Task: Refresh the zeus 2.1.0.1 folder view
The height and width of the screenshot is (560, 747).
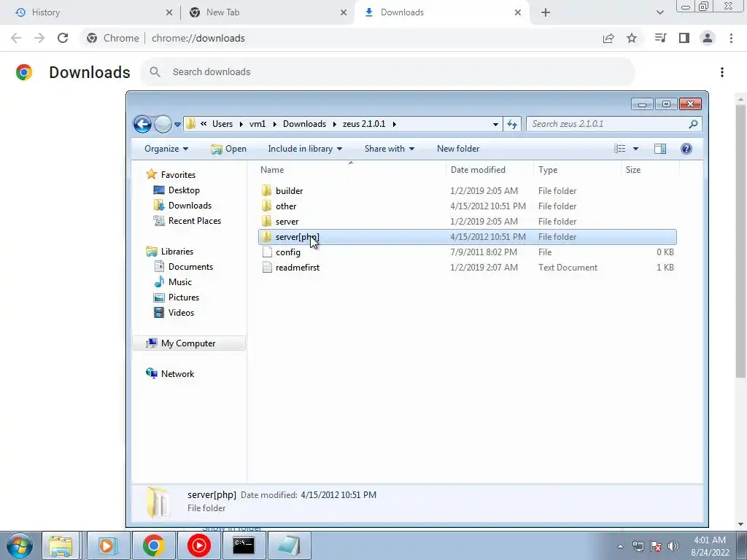Action: click(x=512, y=124)
